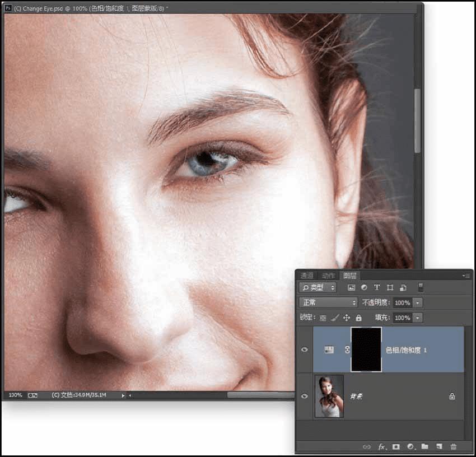Open the 正常 blend mode dropdown
The image size is (476, 457).
[328, 302]
